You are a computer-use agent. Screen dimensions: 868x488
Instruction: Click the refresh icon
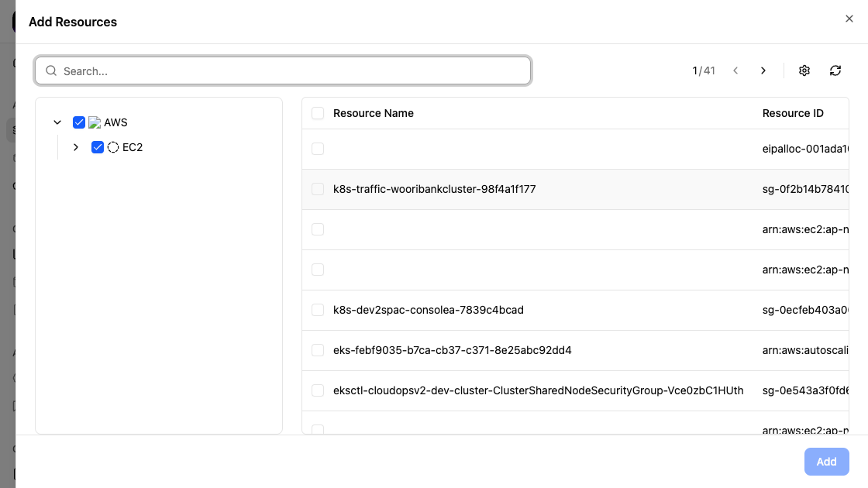coord(835,70)
